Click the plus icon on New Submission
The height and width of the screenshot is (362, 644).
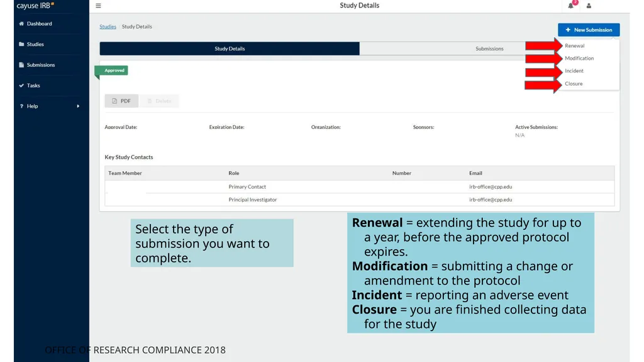pos(568,30)
